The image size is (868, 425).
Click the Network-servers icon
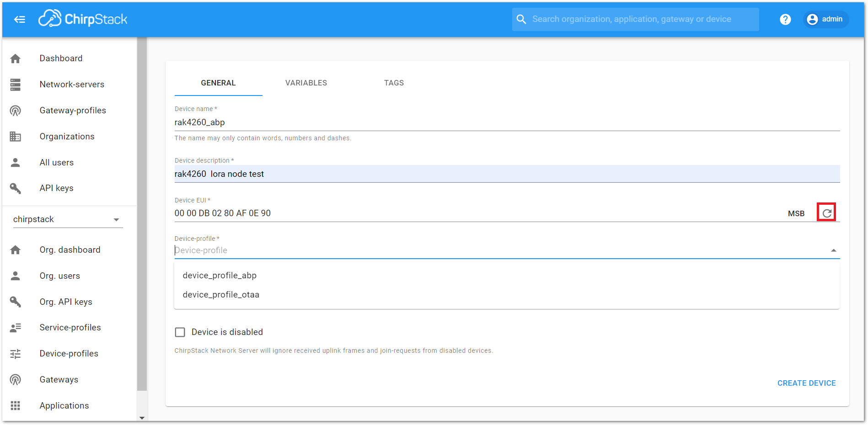pos(16,85)
